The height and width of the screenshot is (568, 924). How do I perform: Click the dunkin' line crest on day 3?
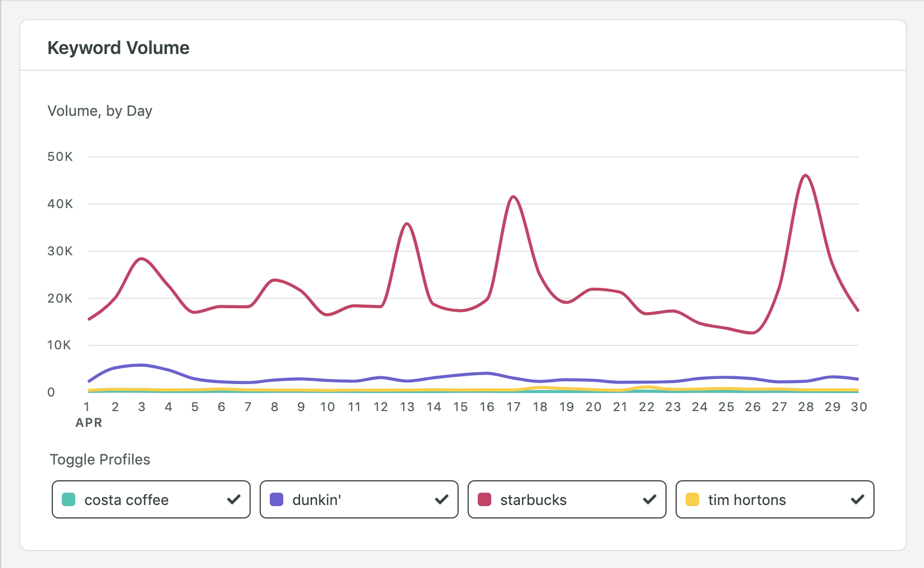pos(142,365)
